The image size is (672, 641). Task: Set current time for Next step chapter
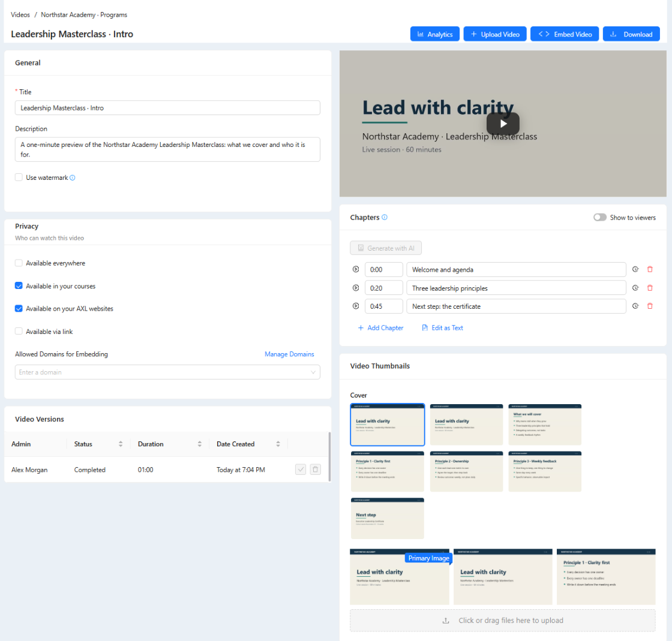[635, 306]
